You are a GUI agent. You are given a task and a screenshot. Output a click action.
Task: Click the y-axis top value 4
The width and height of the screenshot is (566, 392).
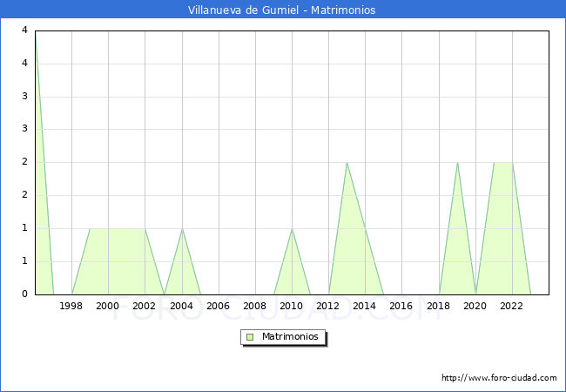(24, 30)
